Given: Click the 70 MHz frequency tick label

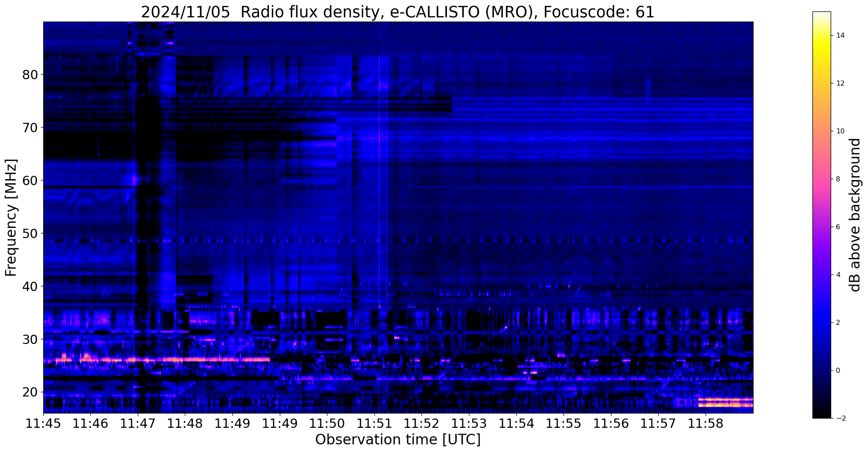Looking at the screenshot, I should [x=30, y=128].
